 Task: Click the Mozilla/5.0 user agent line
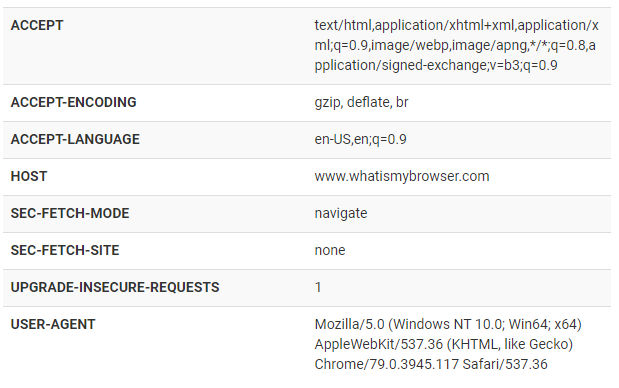[x=448, y=324]
